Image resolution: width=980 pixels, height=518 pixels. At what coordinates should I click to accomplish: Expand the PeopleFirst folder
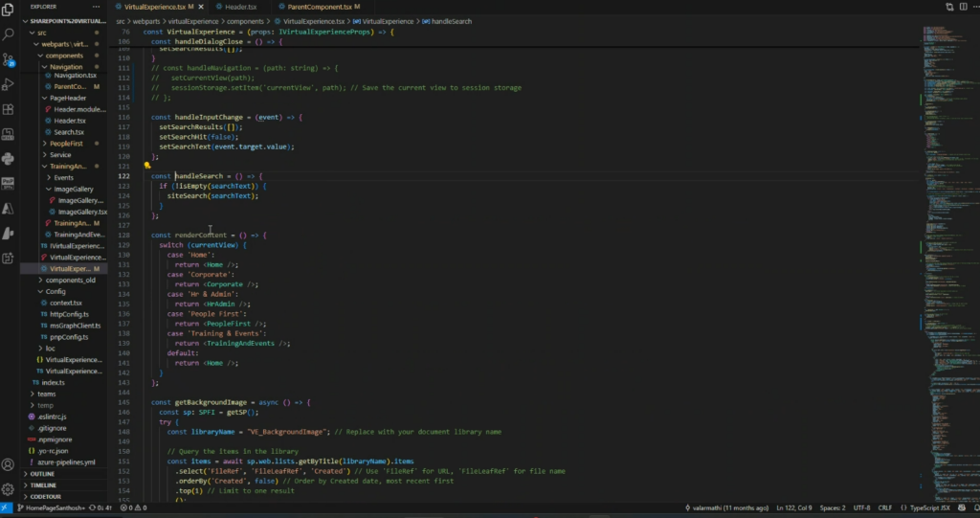pyautogui.click(x=66, y=144)
